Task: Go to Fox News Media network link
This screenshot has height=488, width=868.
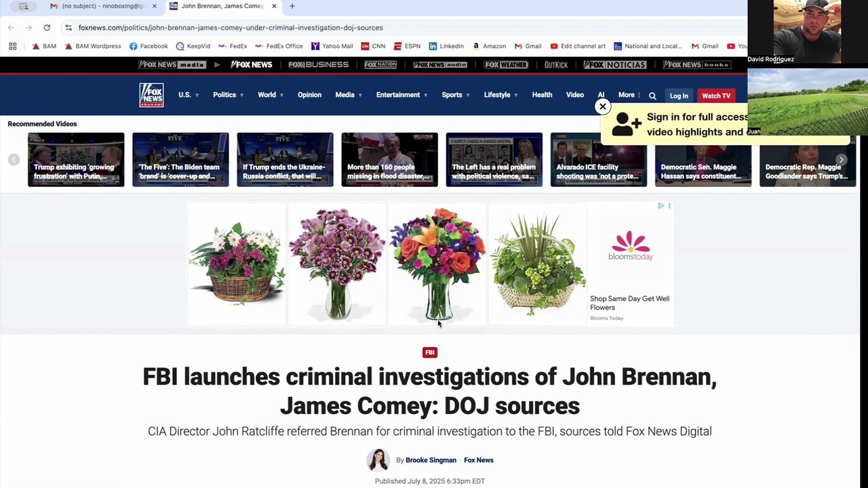Action: (x=172, y=64)
